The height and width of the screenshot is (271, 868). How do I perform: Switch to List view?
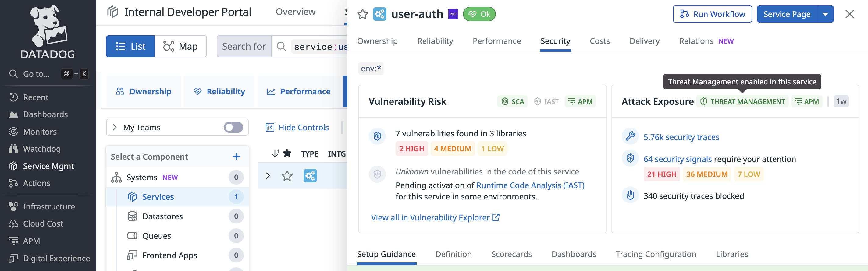pyautogui.click(x=130, y=47)
